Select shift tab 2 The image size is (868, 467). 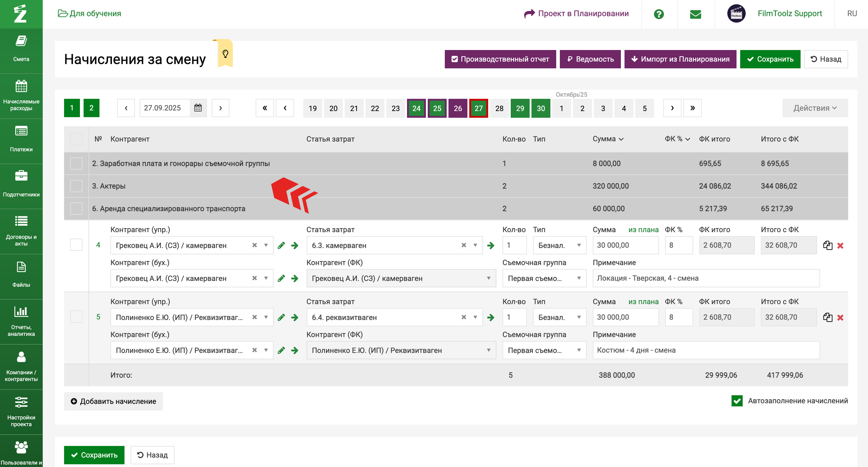point(91,108)
